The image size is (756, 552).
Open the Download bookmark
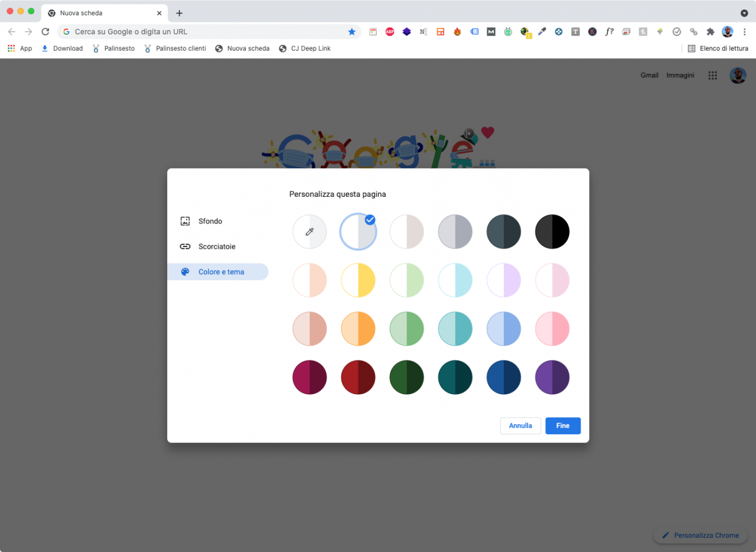62,48
